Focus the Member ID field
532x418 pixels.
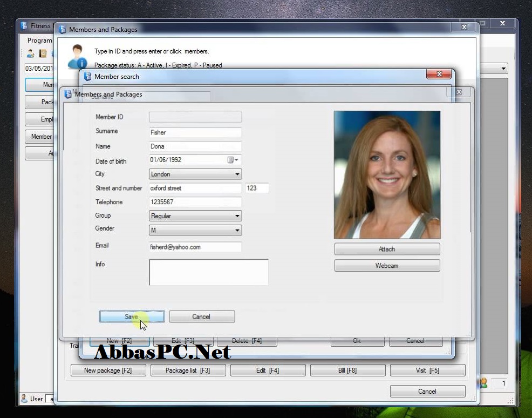[195, 117]
